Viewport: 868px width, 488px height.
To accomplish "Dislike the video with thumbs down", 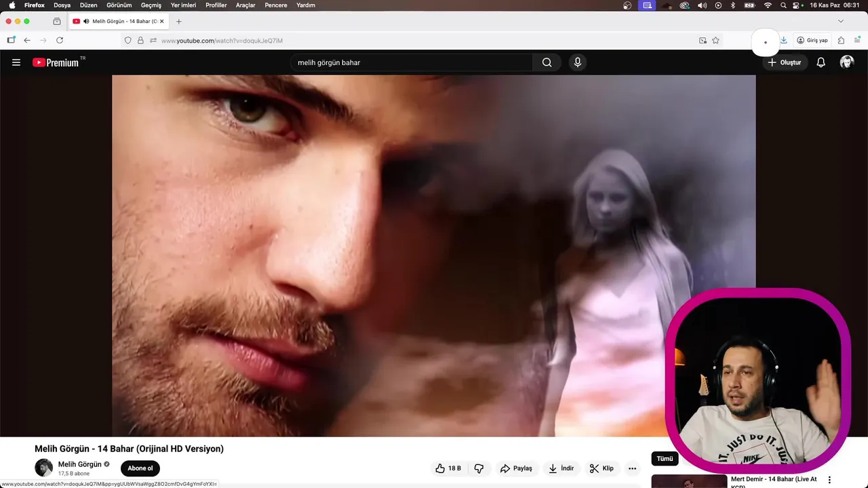I will 479,468.
